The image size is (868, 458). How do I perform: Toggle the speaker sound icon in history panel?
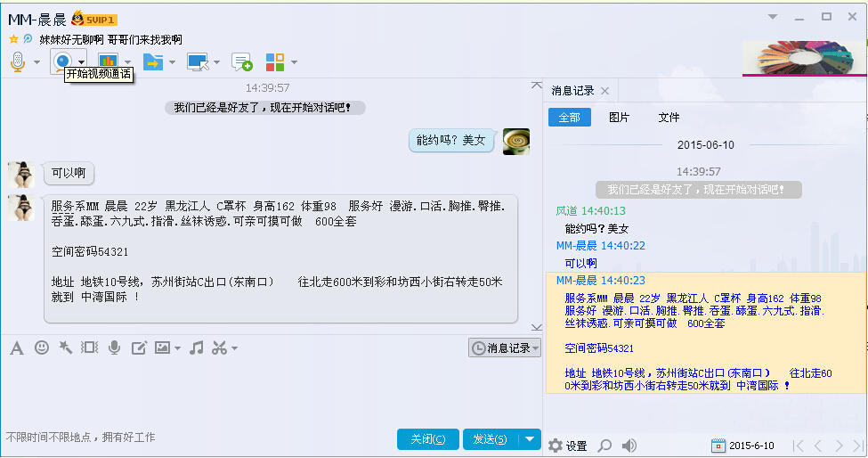coord(629,446)
